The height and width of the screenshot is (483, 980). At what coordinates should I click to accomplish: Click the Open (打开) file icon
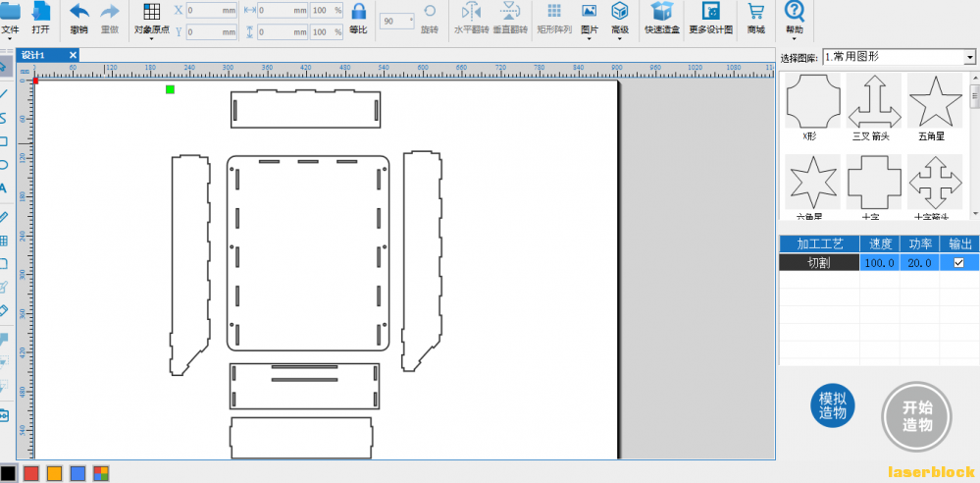coord(41,13)
